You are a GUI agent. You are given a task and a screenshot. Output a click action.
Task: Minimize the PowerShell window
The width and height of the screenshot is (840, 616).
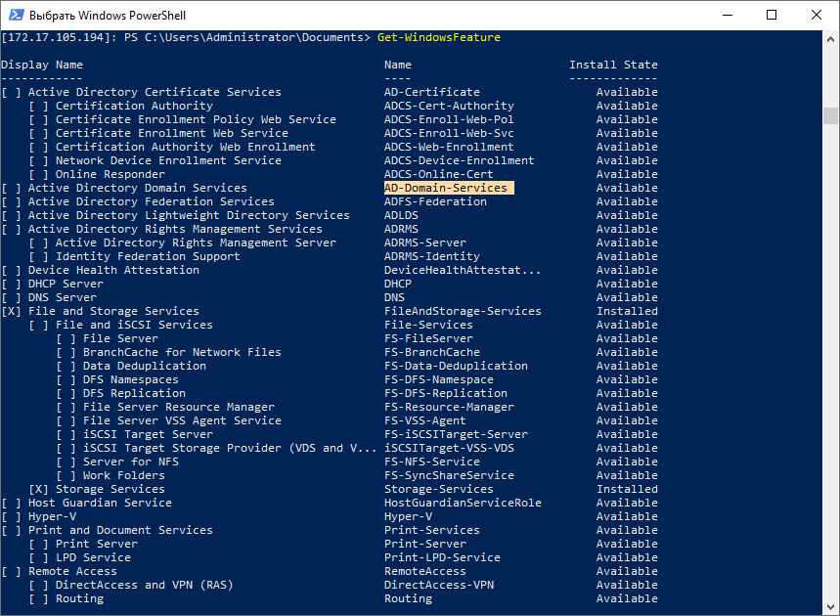tap(727, 16)
